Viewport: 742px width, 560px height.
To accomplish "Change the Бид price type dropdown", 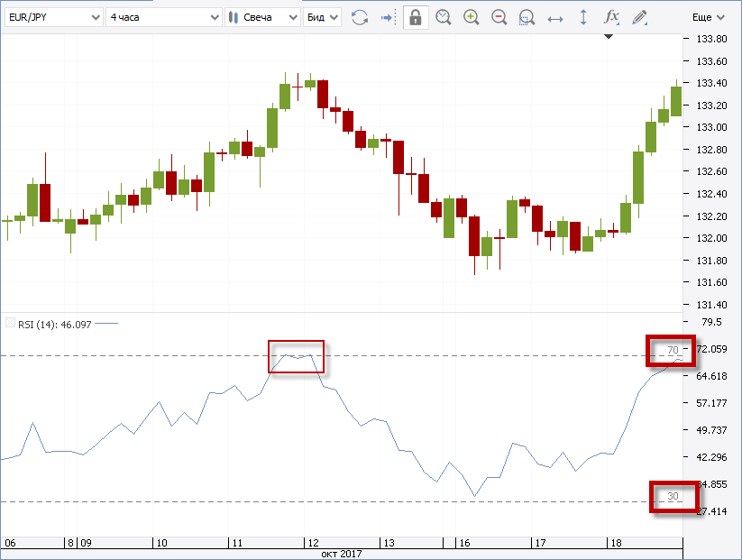I will point(322,17).
